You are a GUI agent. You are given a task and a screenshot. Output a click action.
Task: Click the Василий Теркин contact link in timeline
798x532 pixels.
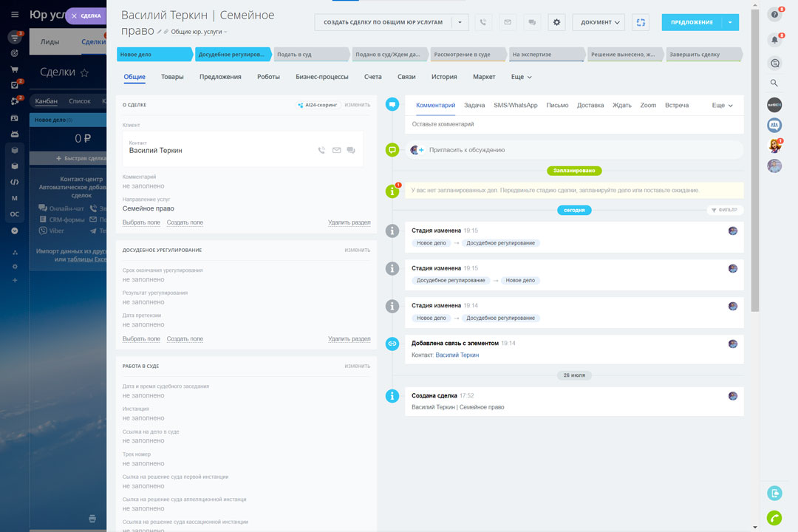click(457, 355)
